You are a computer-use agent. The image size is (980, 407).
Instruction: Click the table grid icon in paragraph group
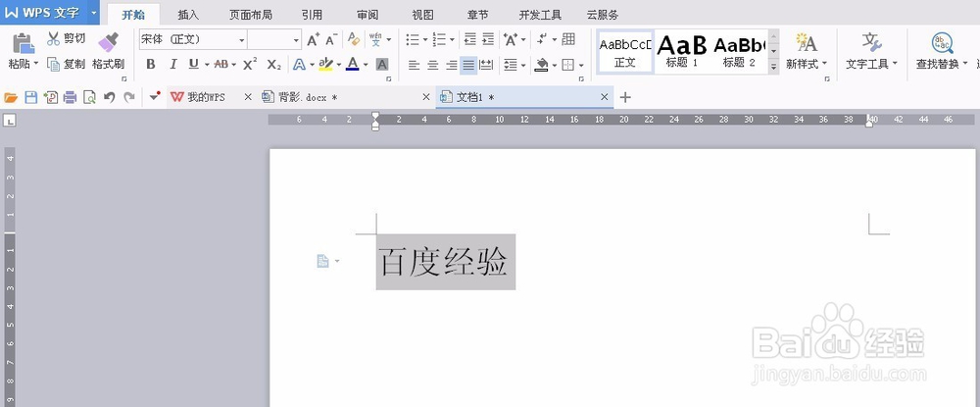568,39
